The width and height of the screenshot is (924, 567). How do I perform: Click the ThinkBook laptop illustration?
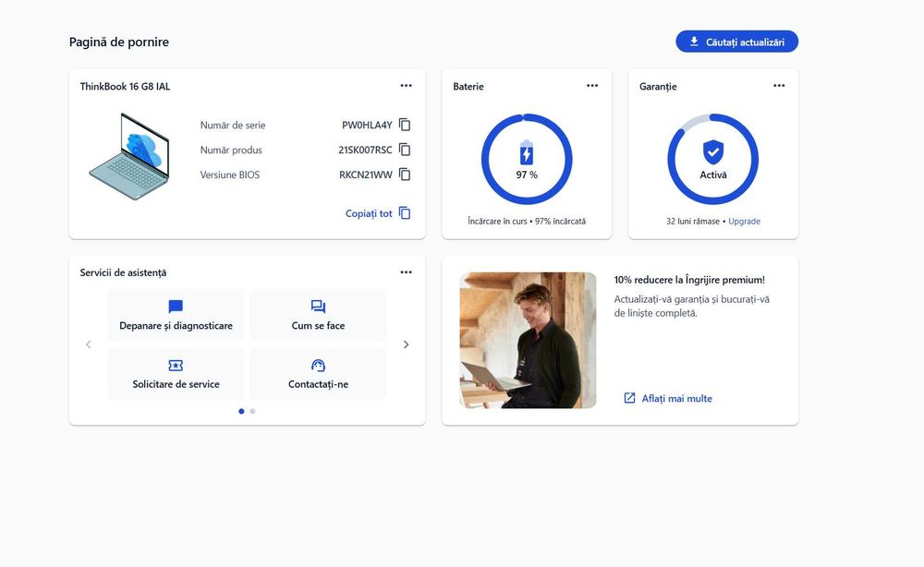(129, 157)
